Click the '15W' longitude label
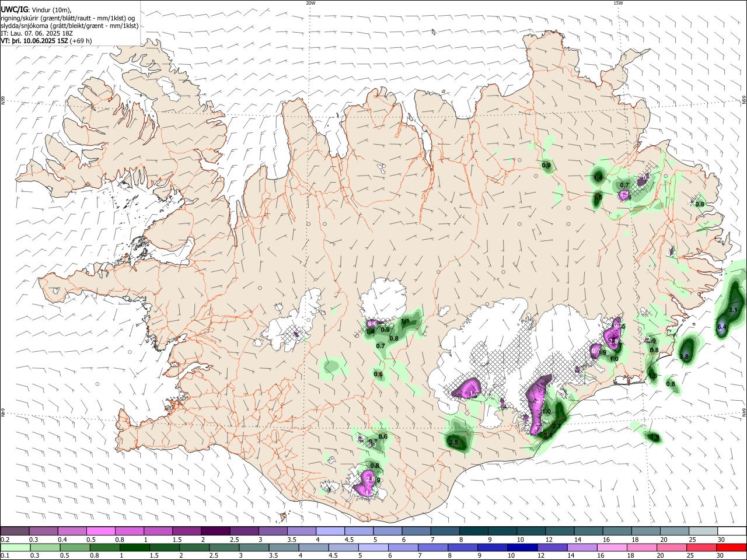The image size is (747, 560). 617,2
